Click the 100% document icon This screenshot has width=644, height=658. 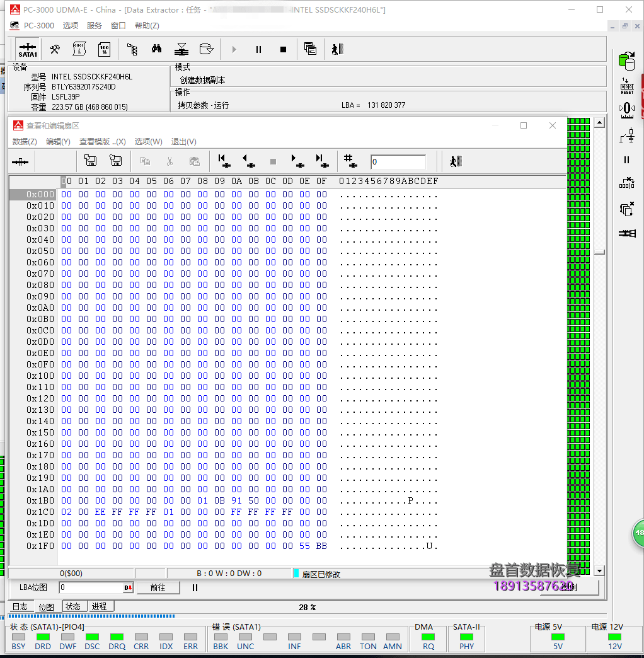pyautogui.click(x=104, y=50)
